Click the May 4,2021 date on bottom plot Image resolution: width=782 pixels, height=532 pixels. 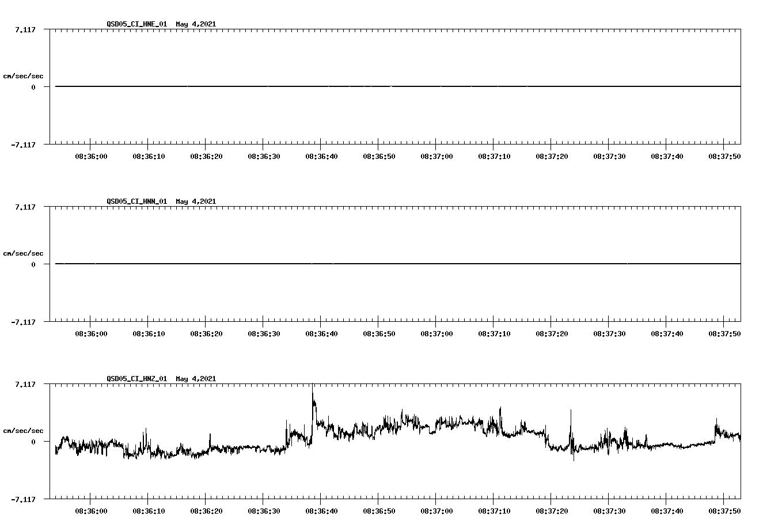[x=195, y=379]
